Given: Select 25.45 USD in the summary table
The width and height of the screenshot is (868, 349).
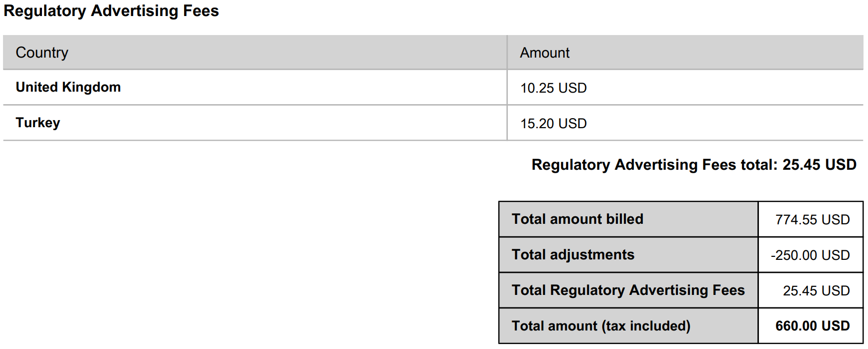Looking at the screenshot, I should point(816,291).
